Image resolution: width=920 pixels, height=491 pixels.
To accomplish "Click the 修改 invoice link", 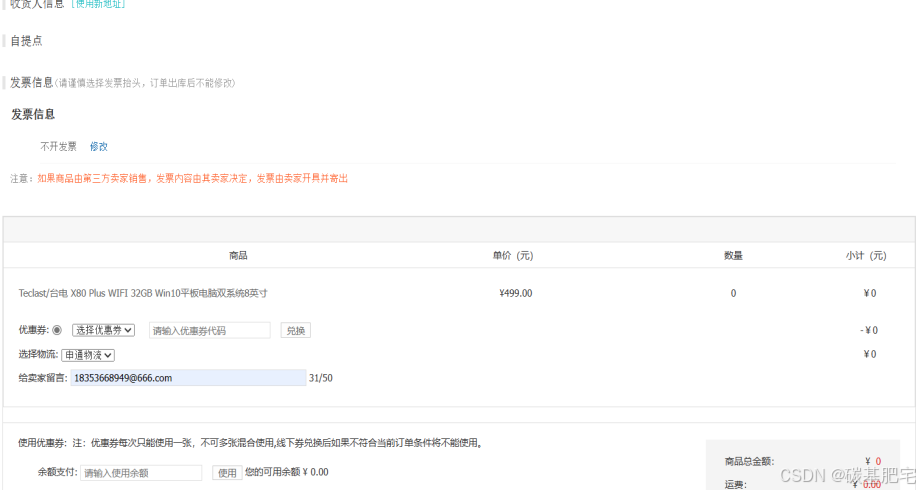I will coord(99,147).
